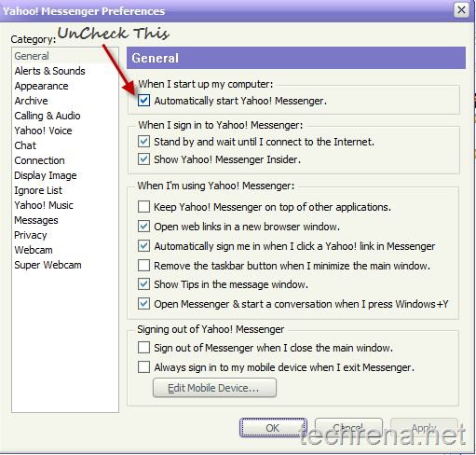476x455 pixels.
Task: Click the Cancel button
Action: (x=348, y=428)
